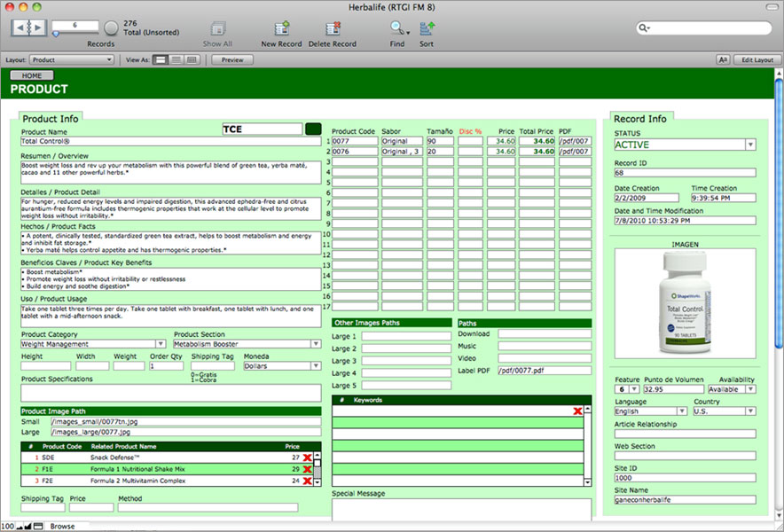
Task: Open the Find magnifier tool
Action: (398, 28)
